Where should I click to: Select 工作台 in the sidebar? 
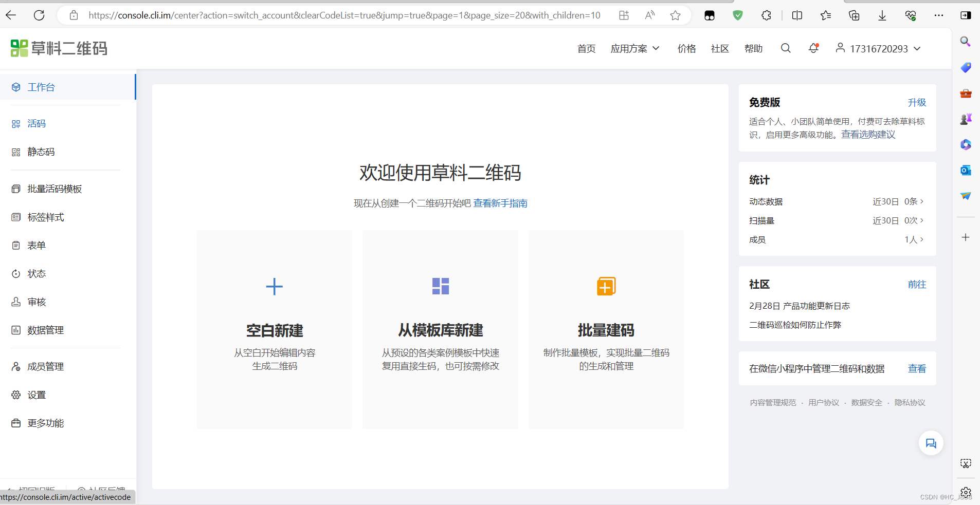tap(68, 87)
